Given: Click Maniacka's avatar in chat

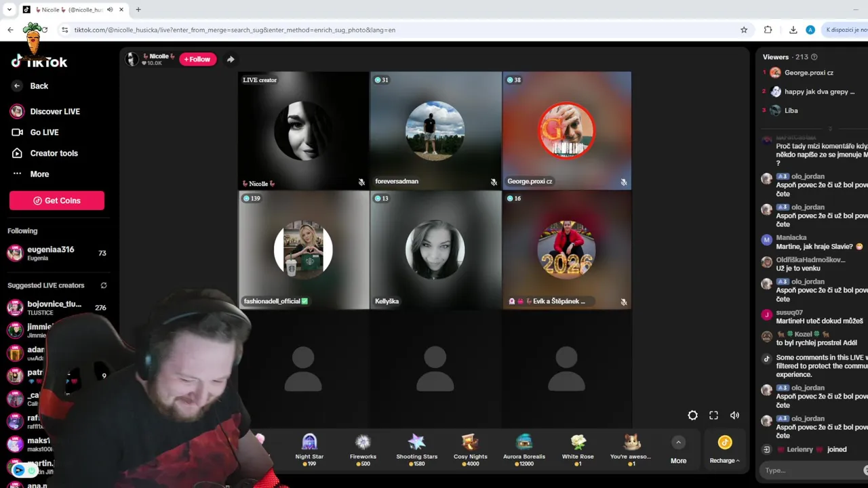Looking at the screenshot, I should coord(767,240).
